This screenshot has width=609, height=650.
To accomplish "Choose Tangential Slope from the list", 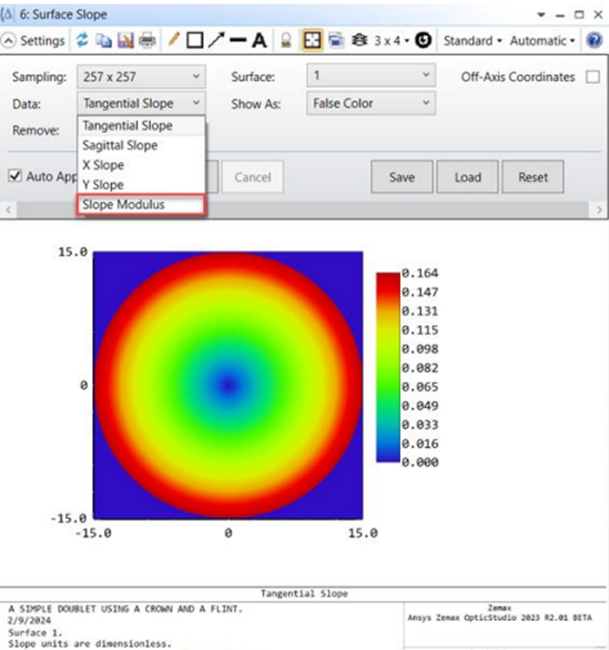I will [x=141, y=126].
